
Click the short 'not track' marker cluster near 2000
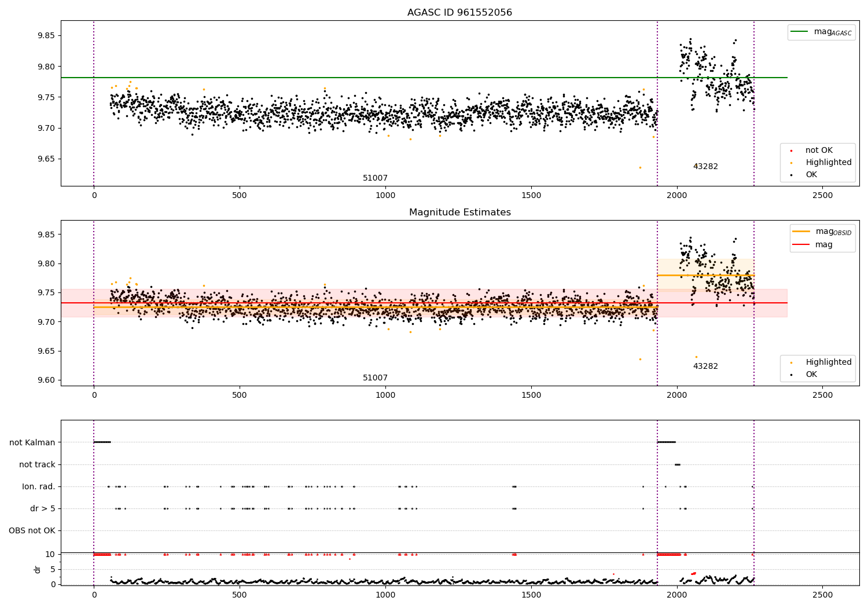[678, 464]
